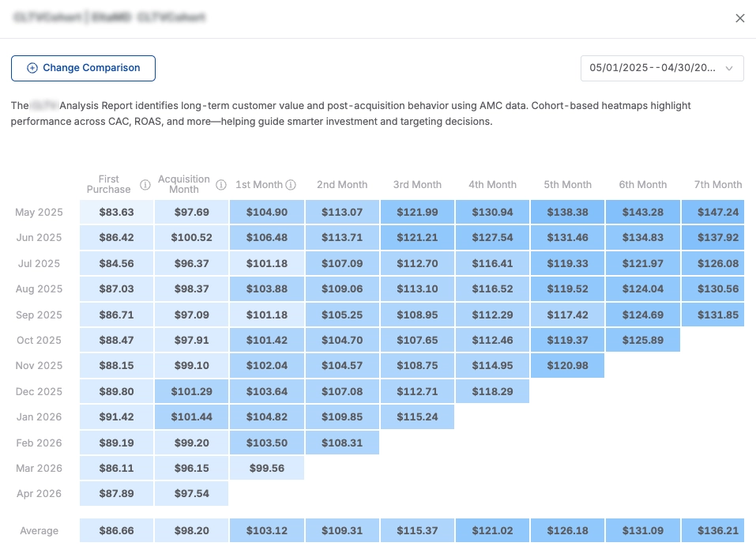Click the $103.50 Feb 2026 cell
The width and height of the screenshot is (756, 554).
tap(267, 443)
